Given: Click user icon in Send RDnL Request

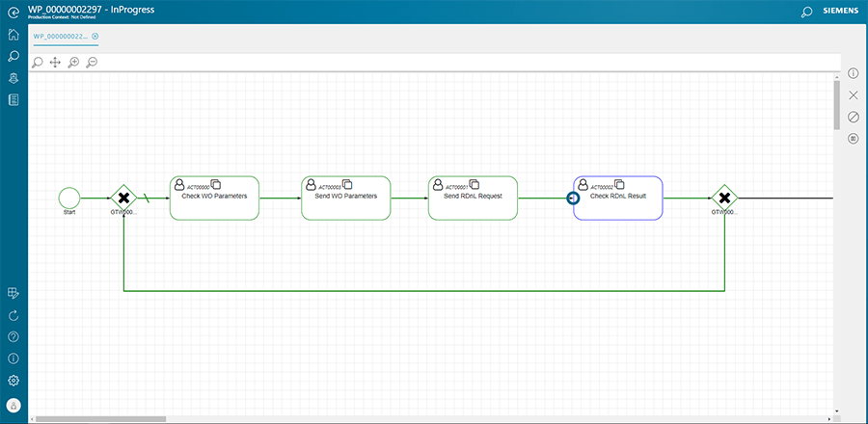Looking at the screenshot, I should pyautogui.click(x=438, y=184).
